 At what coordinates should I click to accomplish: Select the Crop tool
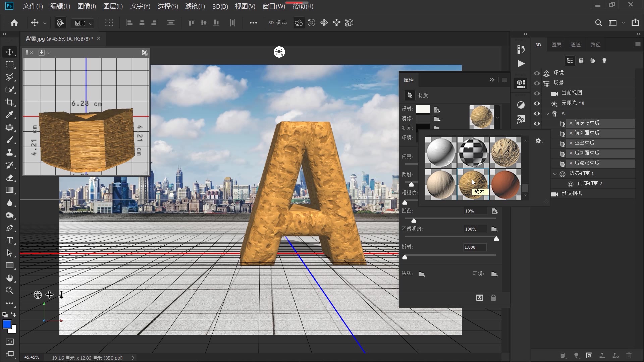[9, 102]
